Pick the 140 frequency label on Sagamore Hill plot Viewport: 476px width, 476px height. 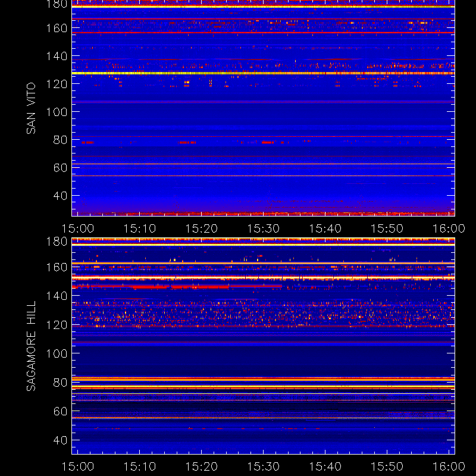(57, 296)
